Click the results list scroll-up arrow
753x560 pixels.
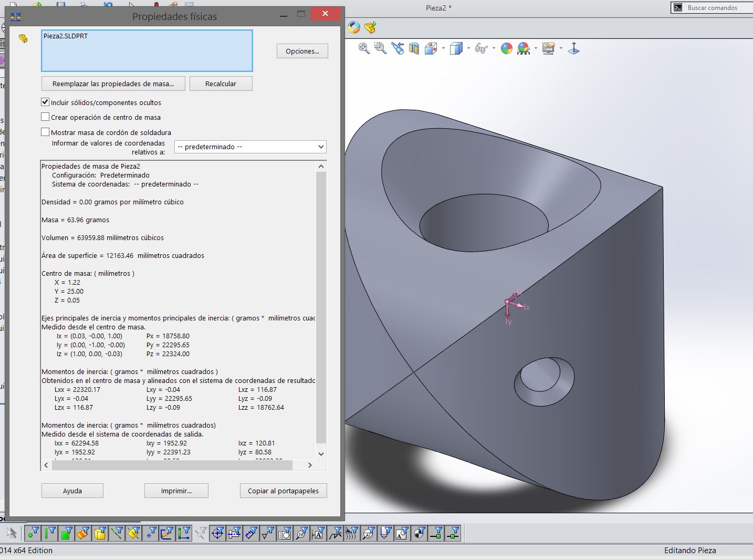321,166
